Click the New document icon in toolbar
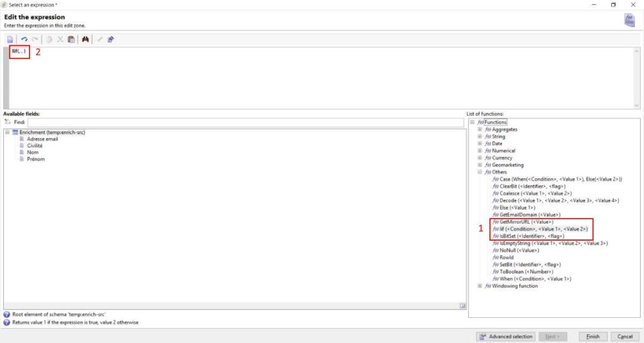The image size is (644, 343). (10, 40)
